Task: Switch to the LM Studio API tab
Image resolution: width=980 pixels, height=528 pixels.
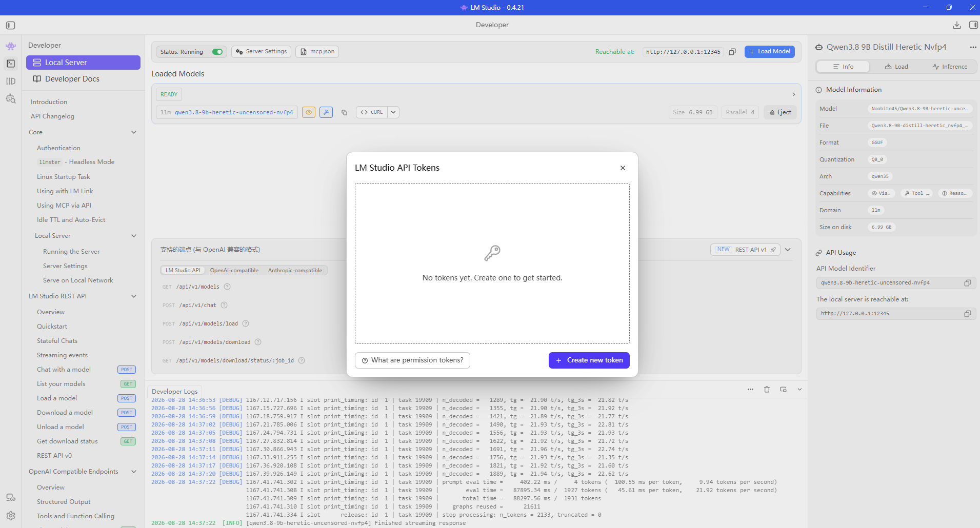Action: 183,271
